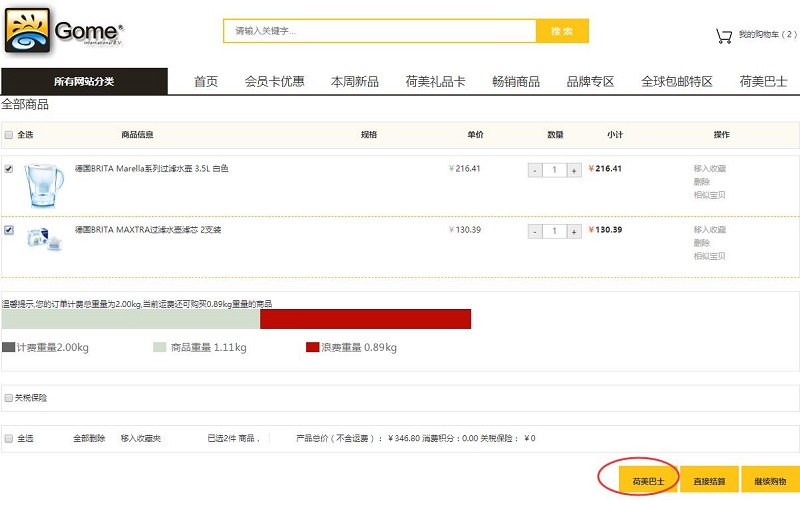Uncheck BRITA MAXTRA filter item checkbox
The height and width of the screenshot is (505, 800).
(9, 230)
